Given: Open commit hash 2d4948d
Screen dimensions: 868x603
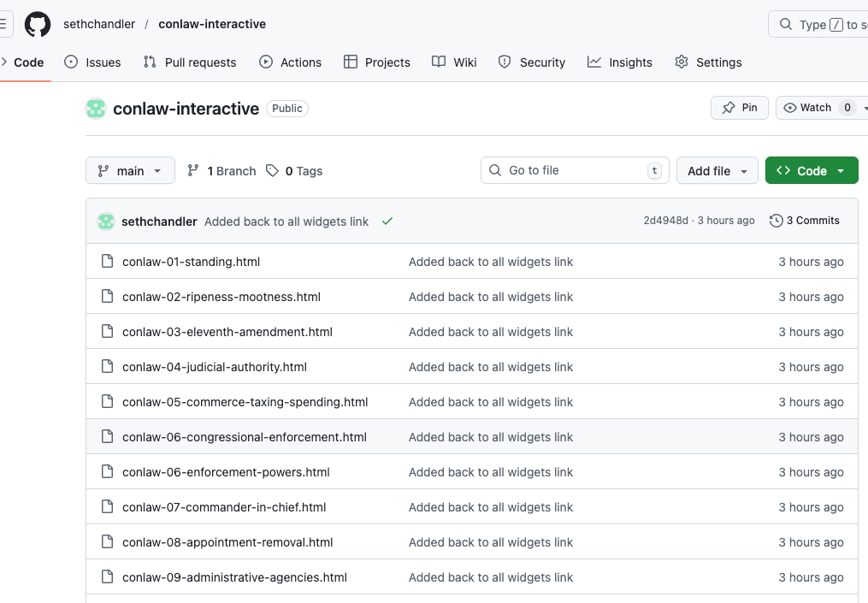Looking at the screenshot, I should coord(665,221).
